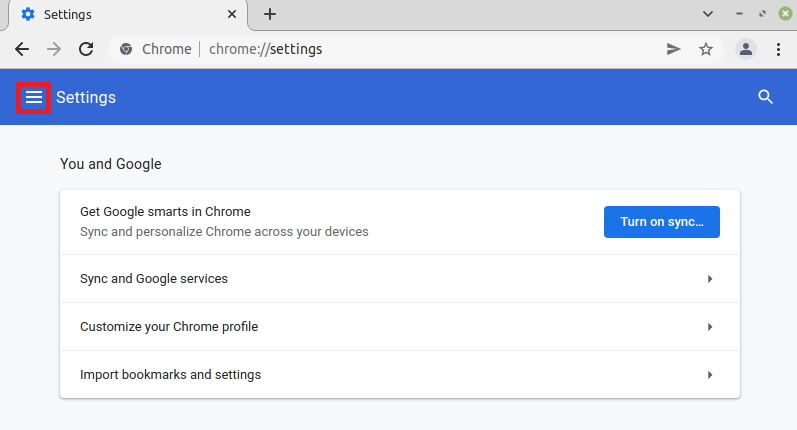Open the tab search dropdown chevron
Viewport: 797px width, 430px height.
point(708,14)
